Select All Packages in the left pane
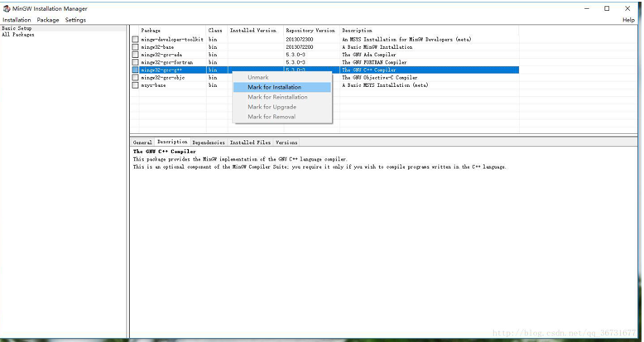 point(18,35)
